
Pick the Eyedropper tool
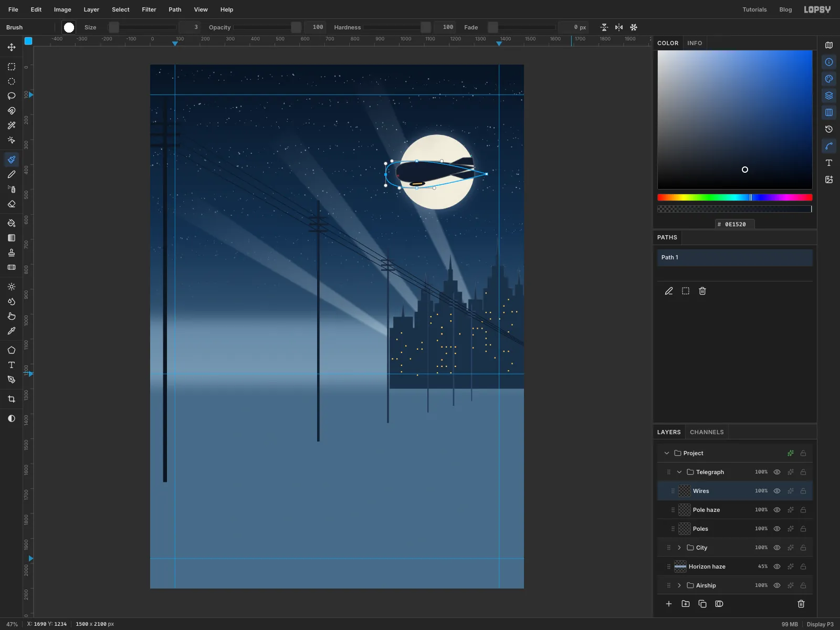coord(12,331)
